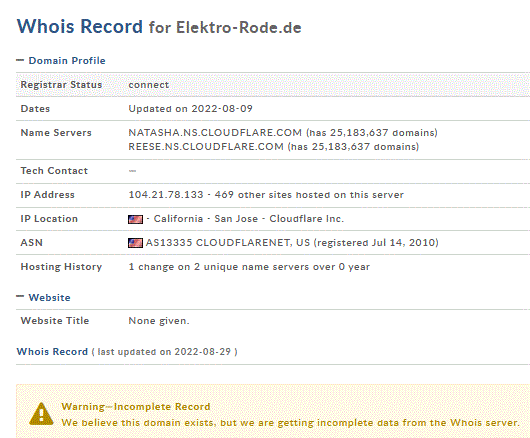Click the Registrar Status connect value

pyautogui.click(x=149, y=84)
